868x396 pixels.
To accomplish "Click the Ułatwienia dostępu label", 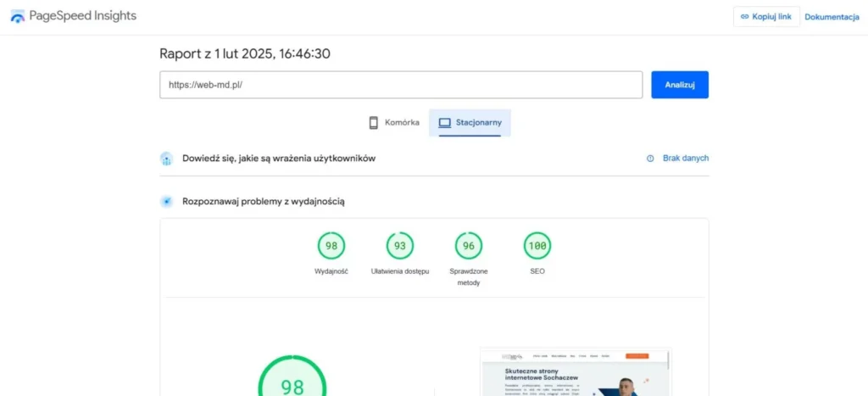I will click(x=400, y=271).
